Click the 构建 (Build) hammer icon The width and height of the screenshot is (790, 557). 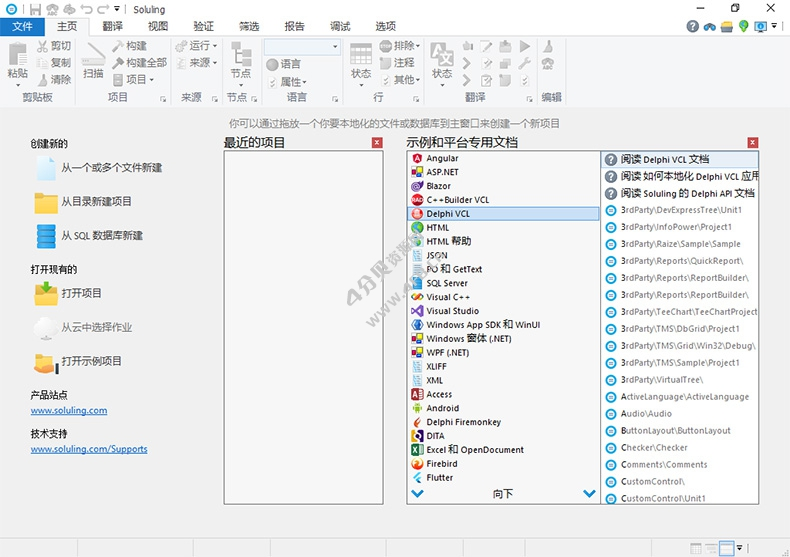(x=119, y=46)
